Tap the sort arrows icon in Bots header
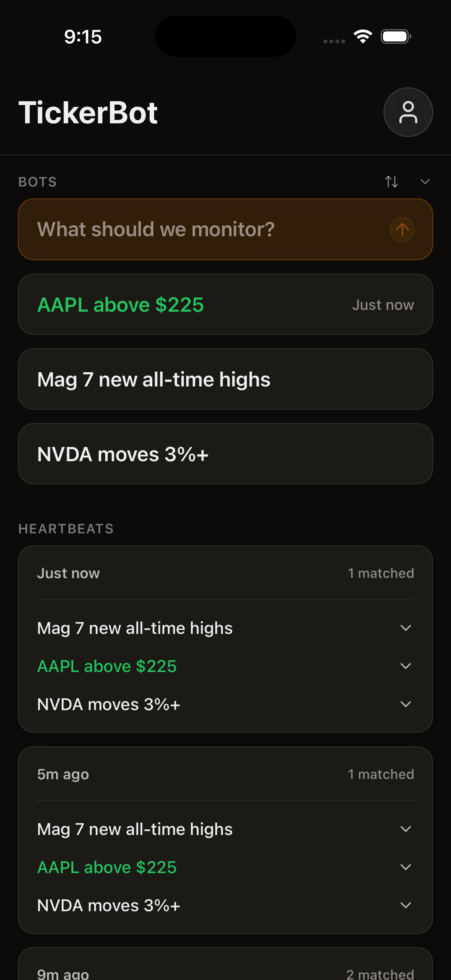The width and height of the screenshot is (451, 980). pos(391,182)
